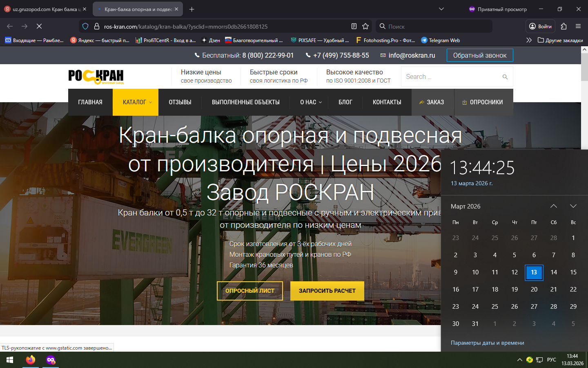588x368 pixels.
Task: Open the Firefox hamburger application menu
Action: (578, 26)
